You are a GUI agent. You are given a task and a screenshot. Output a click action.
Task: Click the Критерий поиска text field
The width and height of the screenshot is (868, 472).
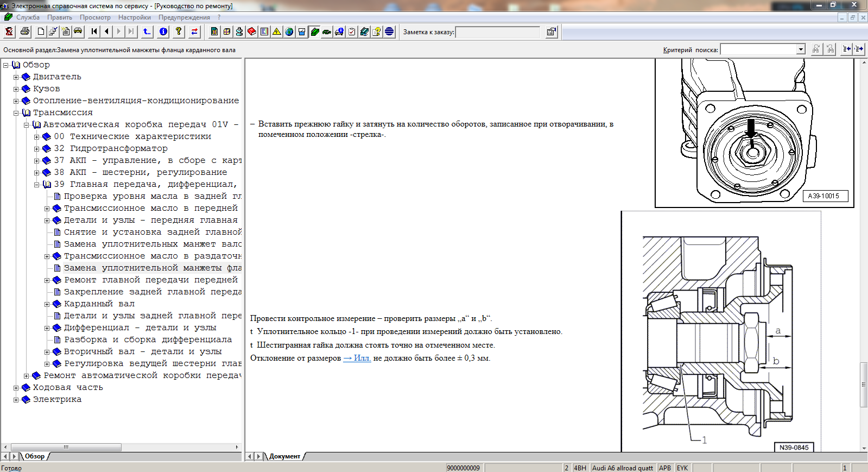[x=758, y=49]
